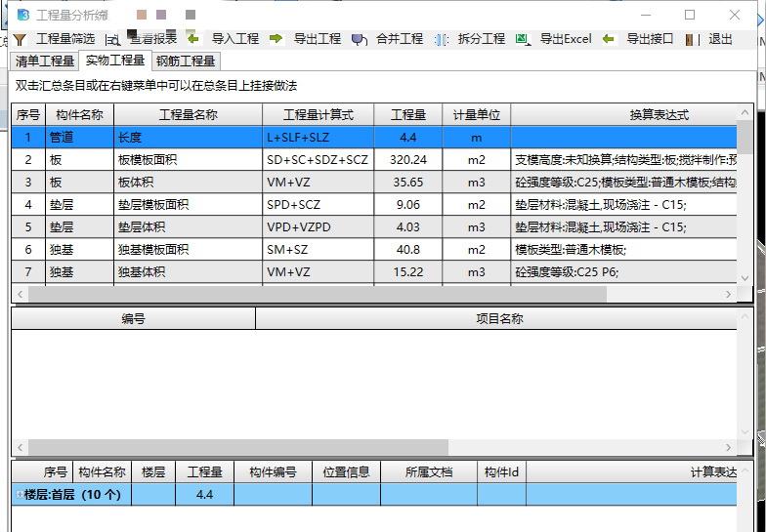Expand the 楼层:首层 tree group
Image resolution: width=766 pixels, height=532 pixels.
tap(19, 495)
